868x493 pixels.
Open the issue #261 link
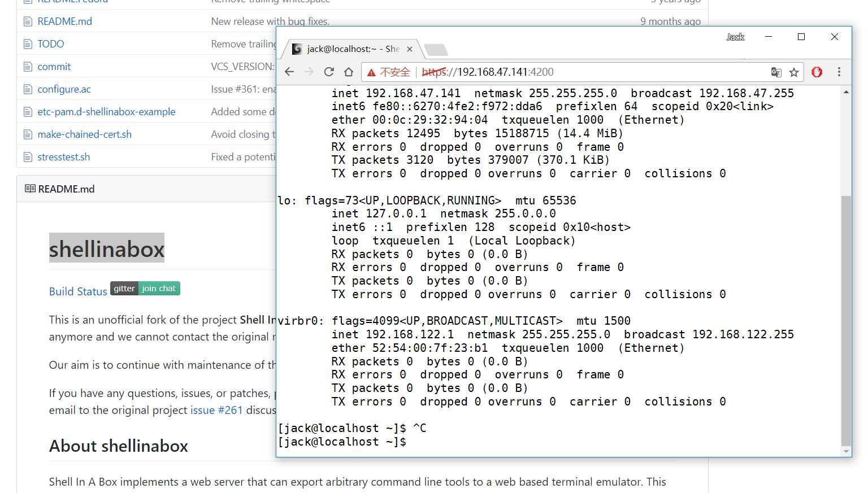[x=216, y=410]
